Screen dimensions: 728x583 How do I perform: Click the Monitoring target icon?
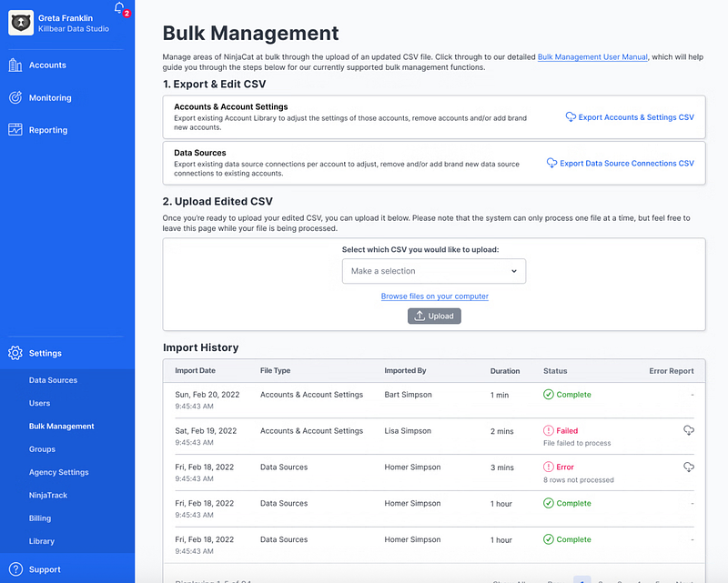[15, 98]
